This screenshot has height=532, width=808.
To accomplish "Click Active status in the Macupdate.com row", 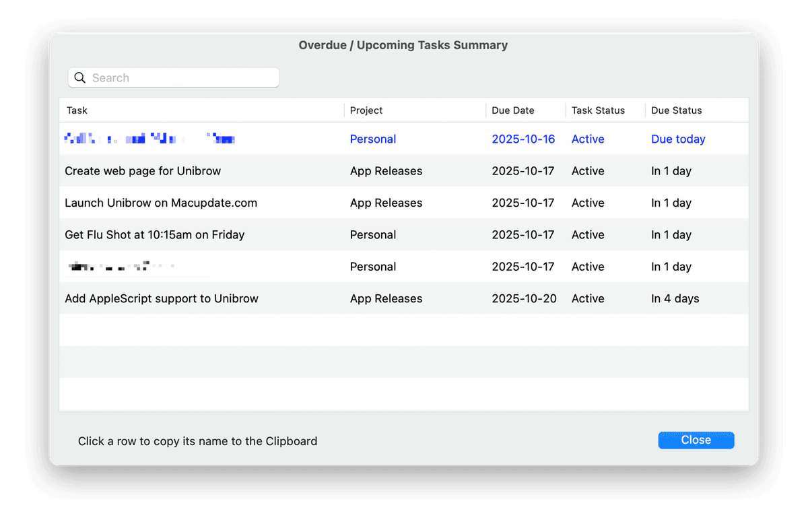I will coord(588,203).
